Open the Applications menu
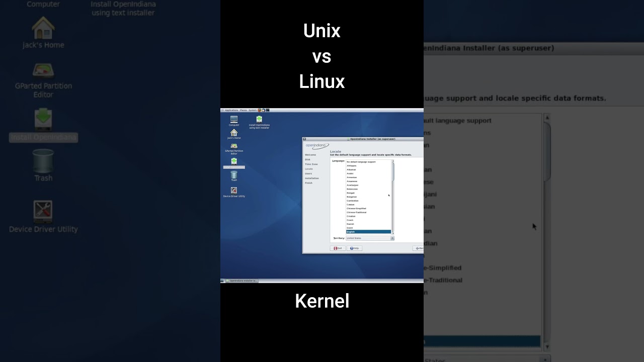 click(x=231, y=110)
